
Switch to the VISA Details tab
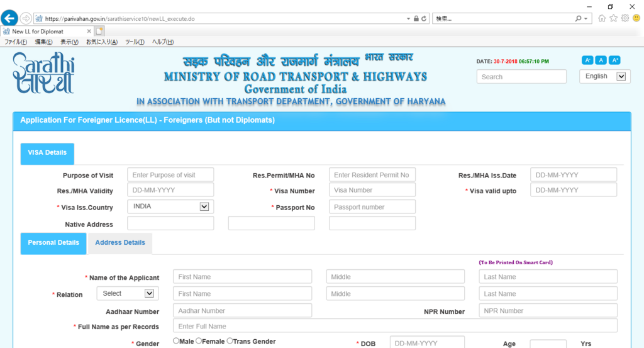click(47, 154)
